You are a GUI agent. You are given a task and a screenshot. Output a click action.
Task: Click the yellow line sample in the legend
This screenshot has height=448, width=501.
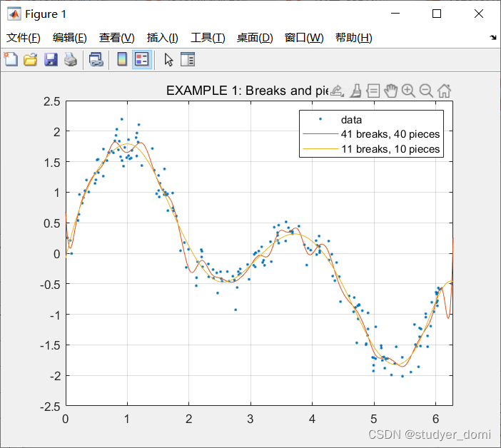tap(320, 149)
